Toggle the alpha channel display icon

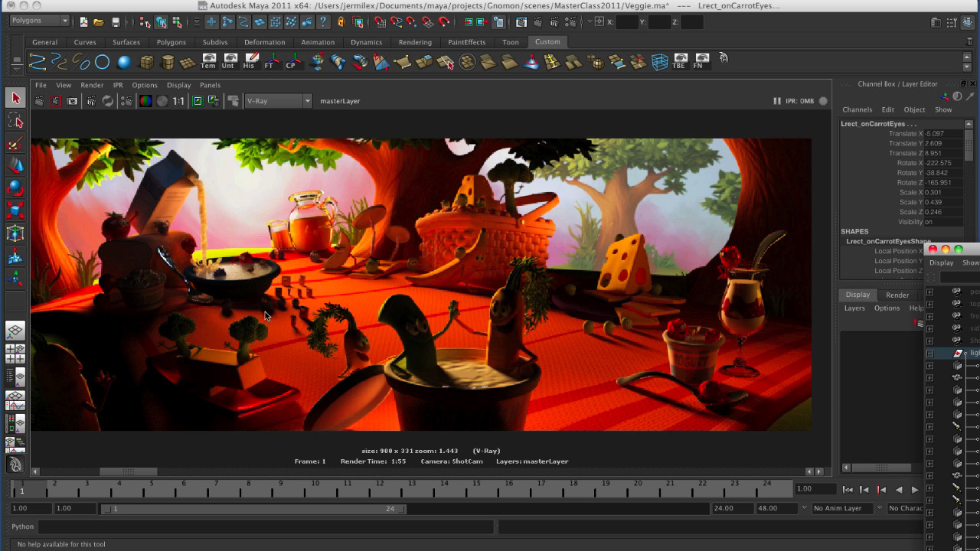pyautogui.click(x=162, y=101)
